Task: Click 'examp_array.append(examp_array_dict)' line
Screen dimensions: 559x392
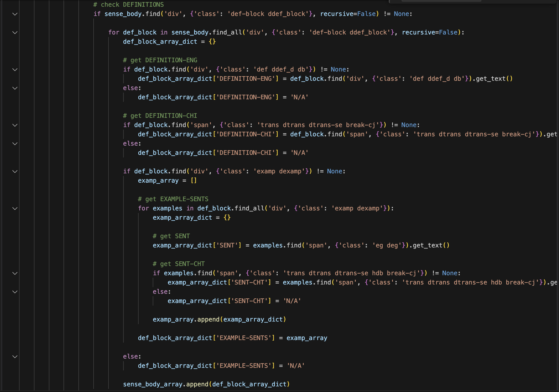Action: click(x=219, y=319)
